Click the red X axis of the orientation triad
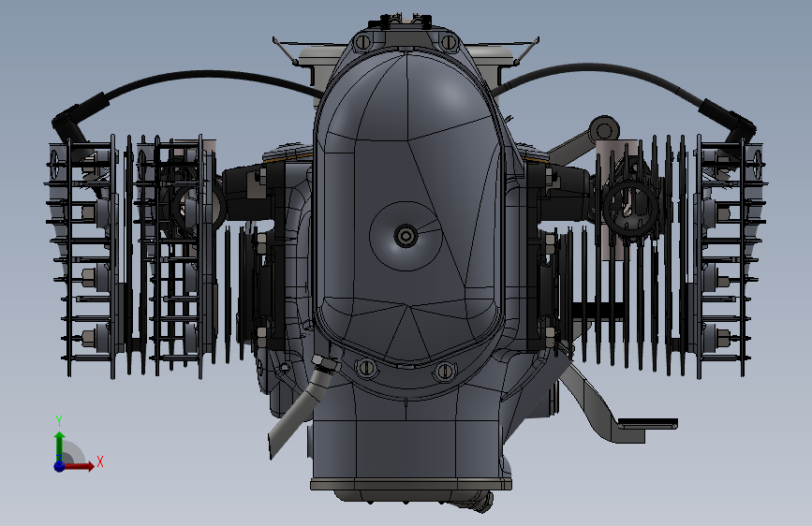 (x=79, y=466)
